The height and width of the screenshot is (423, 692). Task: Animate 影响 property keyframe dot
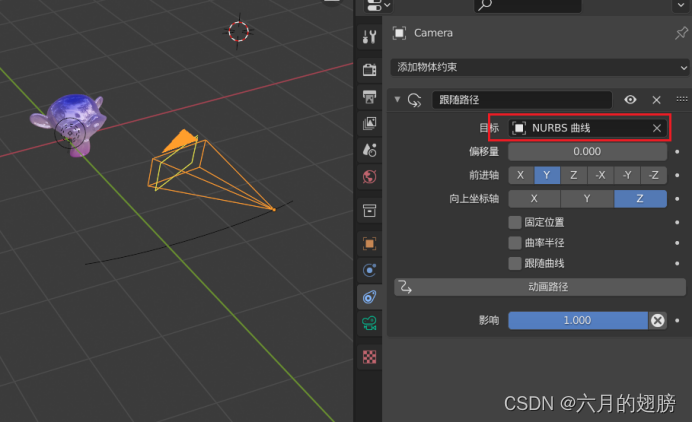pos(677,321)
